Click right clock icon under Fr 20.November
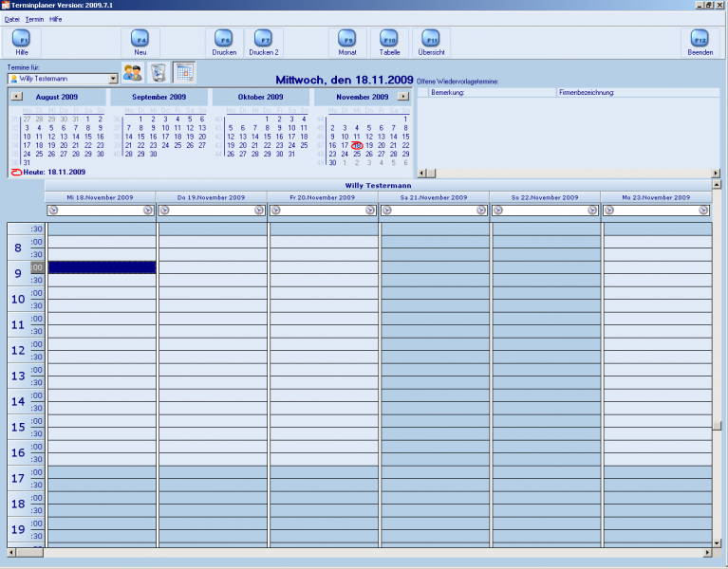 (x=370, y=211)
